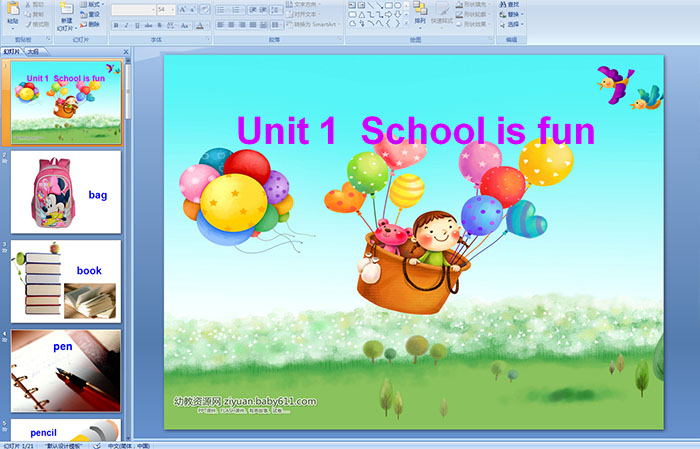
Task: Click the 'Unit 1 School is fun' title text
Action: pyautogui.click(x=416, y=130)
